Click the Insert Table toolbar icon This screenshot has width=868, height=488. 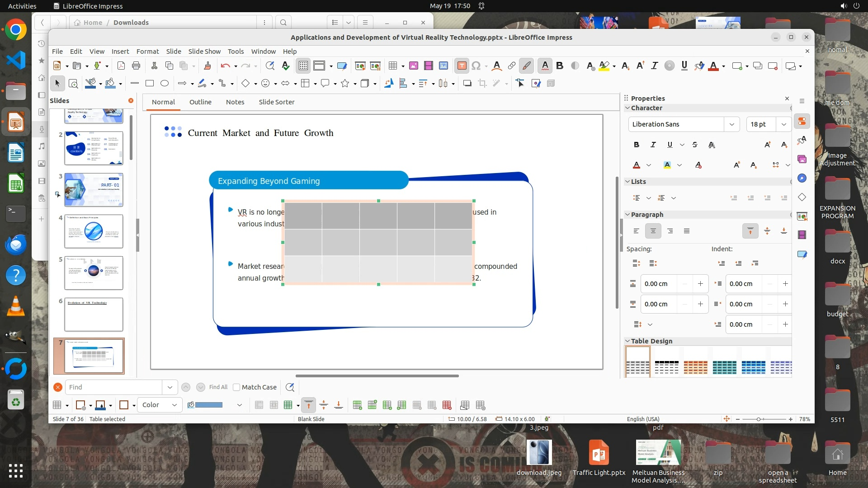coord(392,66)
